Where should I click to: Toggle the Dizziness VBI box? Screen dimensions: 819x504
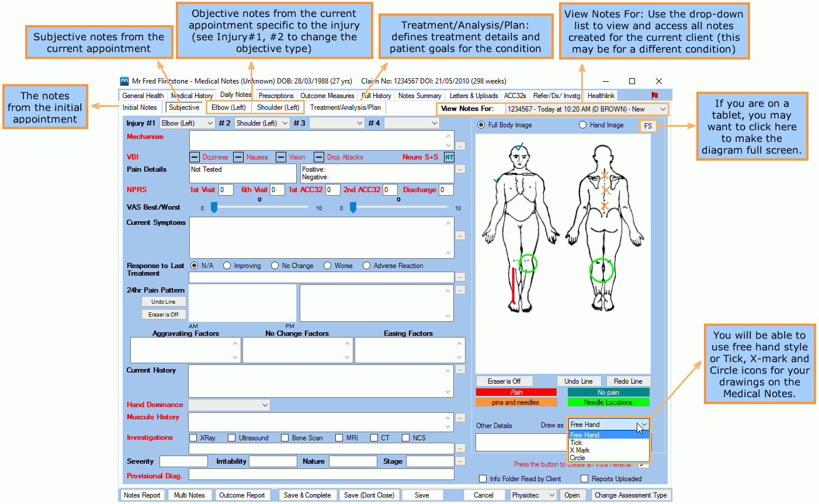195,157
